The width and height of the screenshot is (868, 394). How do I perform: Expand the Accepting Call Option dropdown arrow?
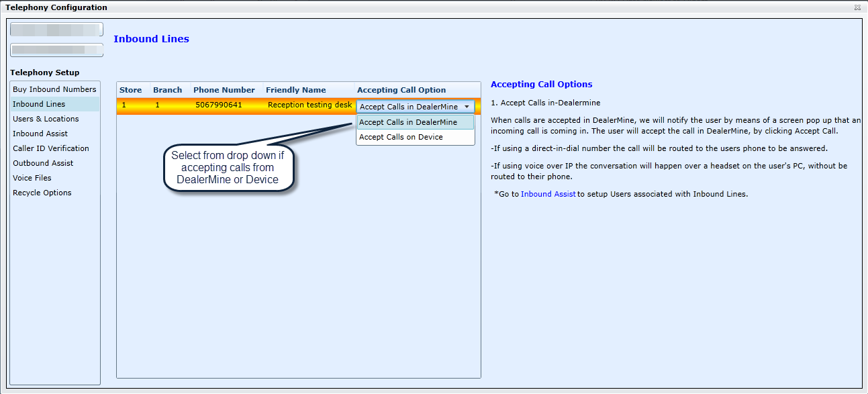coord(467,107)
